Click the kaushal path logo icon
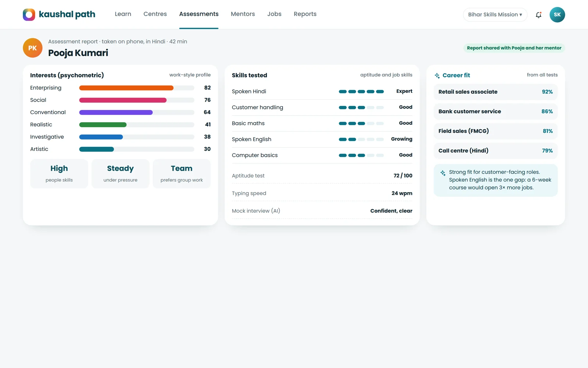Viewport: 588px width, 368px height. click(29, 15)
